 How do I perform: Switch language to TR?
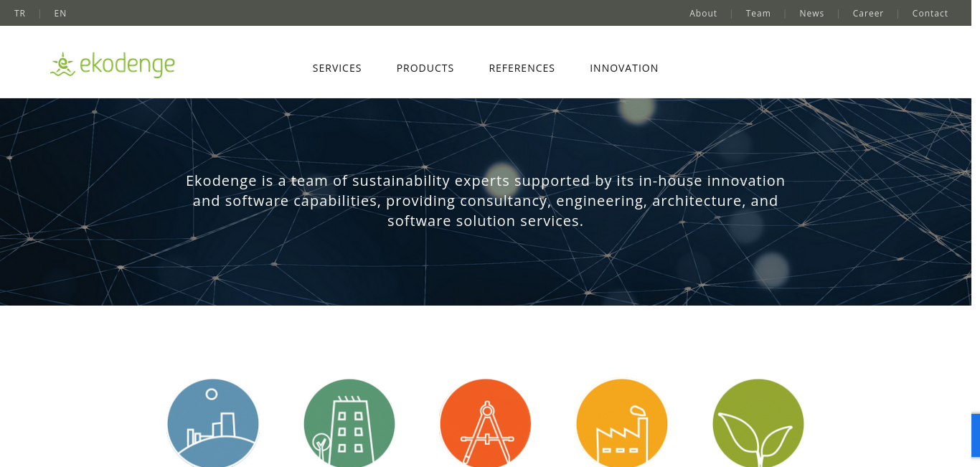(20, 13)
